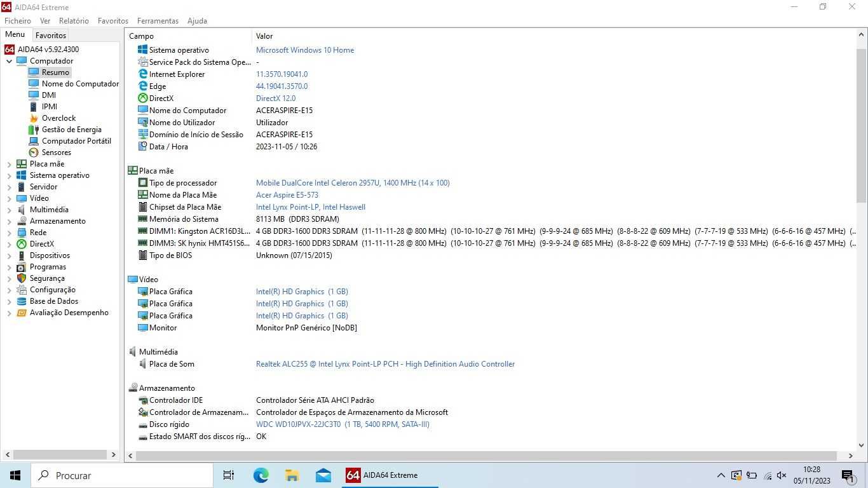Click the IPMI server icon
The width and height of the screenshot is (868, 488).
click(34, 107)
